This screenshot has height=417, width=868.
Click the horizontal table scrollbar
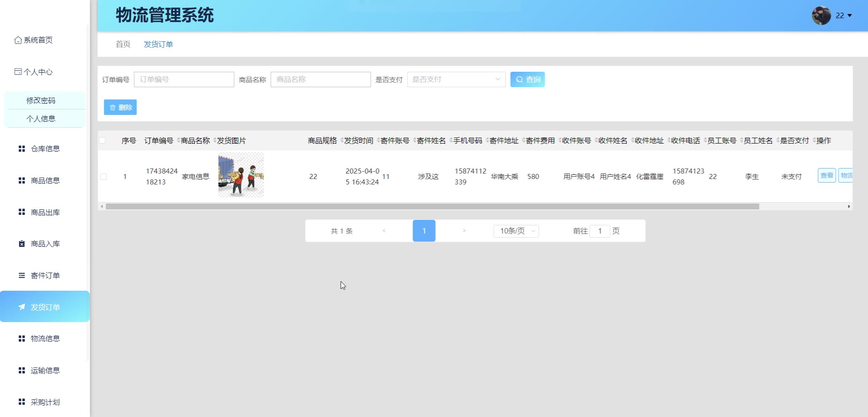tap(431, 206)
